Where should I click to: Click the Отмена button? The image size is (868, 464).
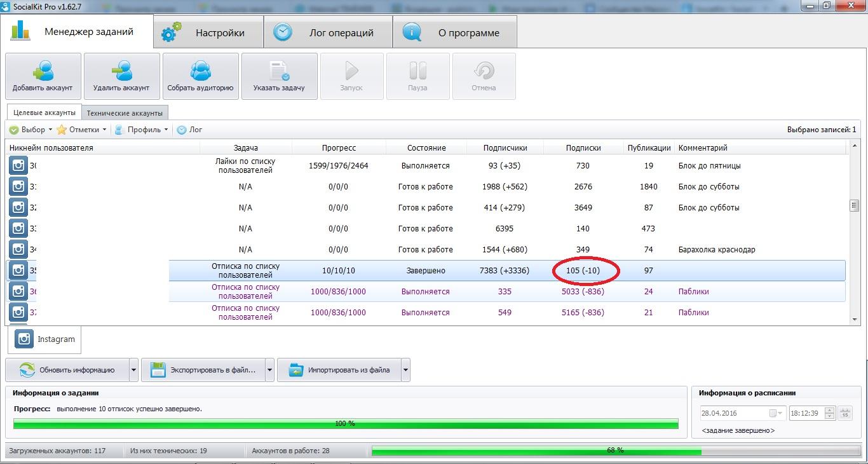point(484,76)
